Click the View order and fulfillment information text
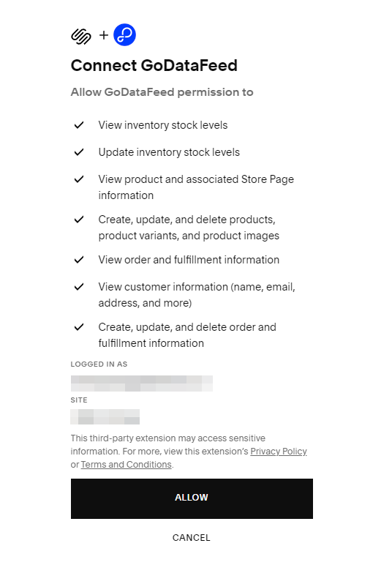The height and width of the screenshot is (565, 392). (x=189, y=260)
